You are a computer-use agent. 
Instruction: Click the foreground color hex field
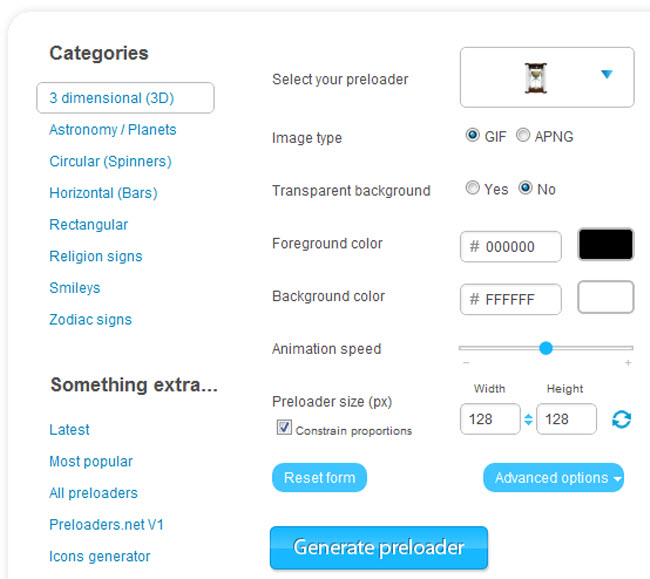tap(511, 246)
